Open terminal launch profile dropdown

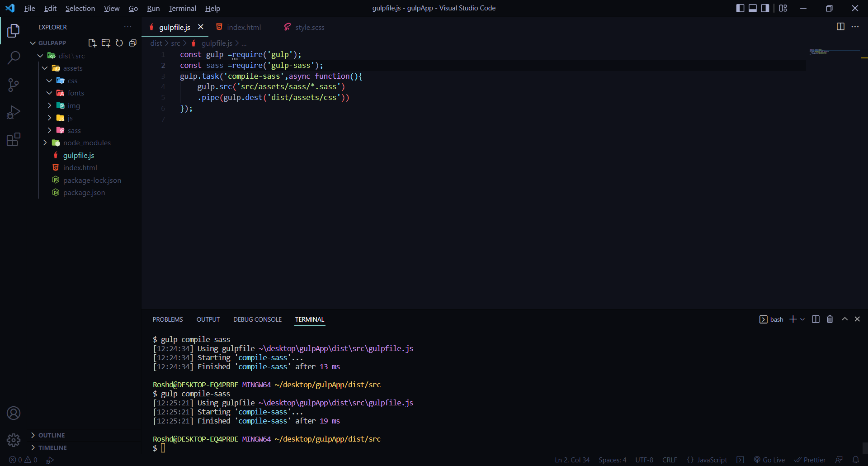coord(802,319)
